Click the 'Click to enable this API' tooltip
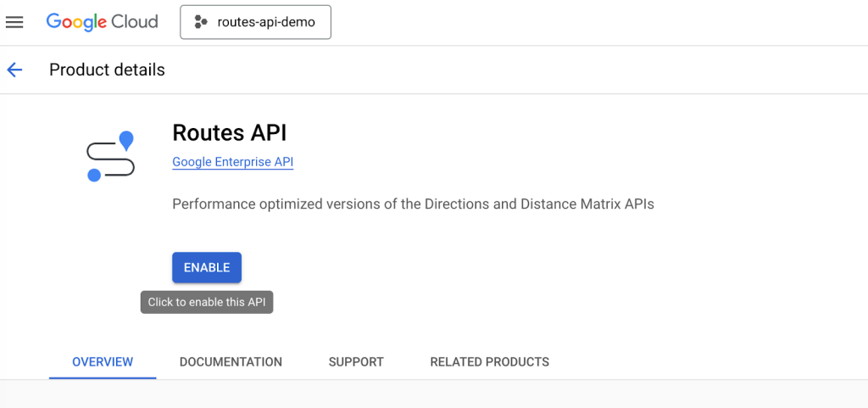Screen dimensions: 868x408 coord(207,302)
